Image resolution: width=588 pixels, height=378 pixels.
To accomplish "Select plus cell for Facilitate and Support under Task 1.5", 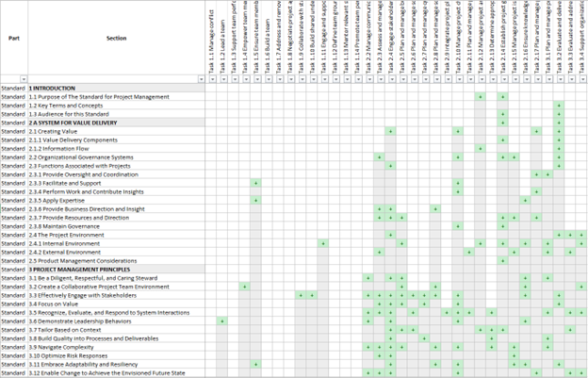I will coord(255,183).
